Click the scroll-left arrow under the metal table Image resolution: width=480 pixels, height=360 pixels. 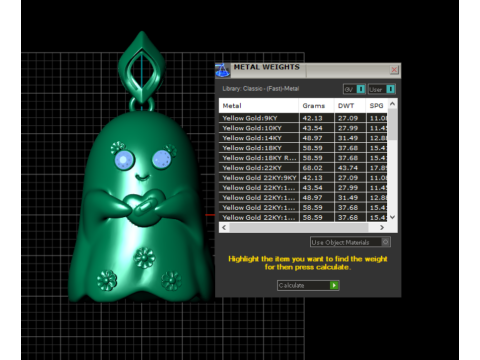point(224,227)
